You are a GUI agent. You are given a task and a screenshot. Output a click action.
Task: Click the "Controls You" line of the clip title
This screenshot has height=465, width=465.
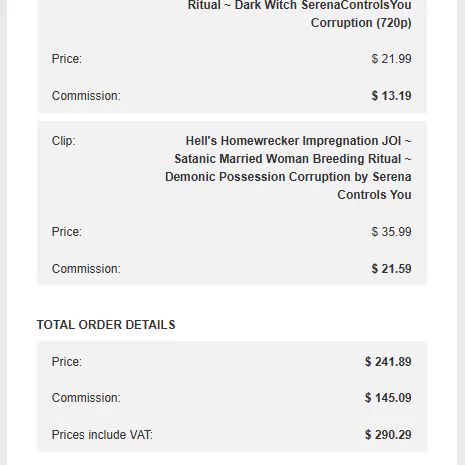[374, 195]
